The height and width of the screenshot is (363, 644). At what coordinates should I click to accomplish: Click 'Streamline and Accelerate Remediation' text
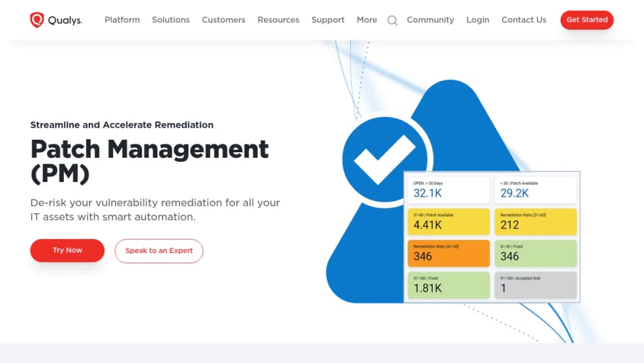tap(122, 125)
